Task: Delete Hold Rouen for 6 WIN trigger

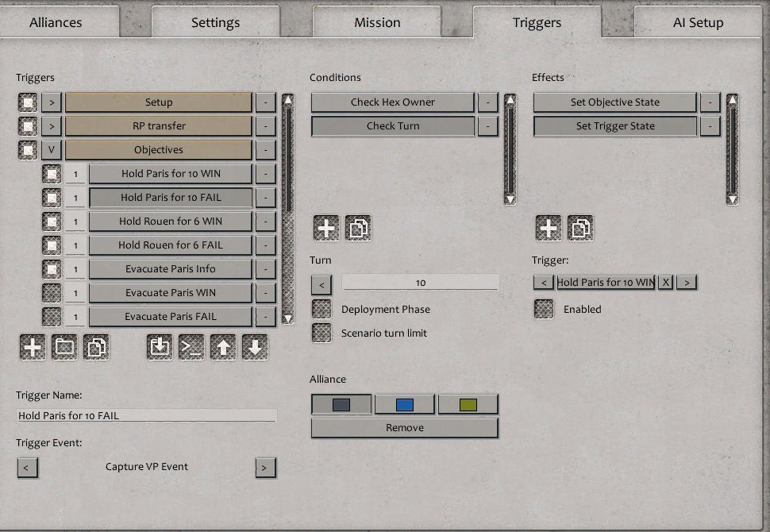Action: (266, 222)
